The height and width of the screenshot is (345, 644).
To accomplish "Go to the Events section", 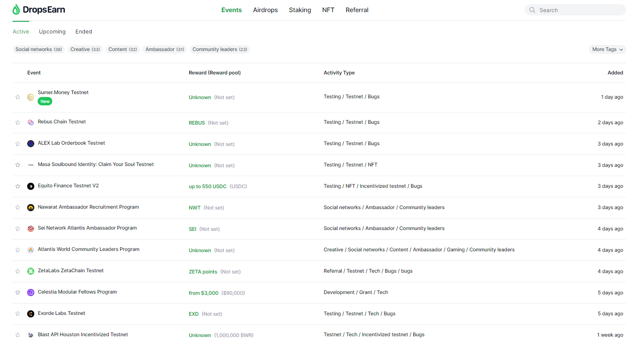I will [x=232, y=10].
